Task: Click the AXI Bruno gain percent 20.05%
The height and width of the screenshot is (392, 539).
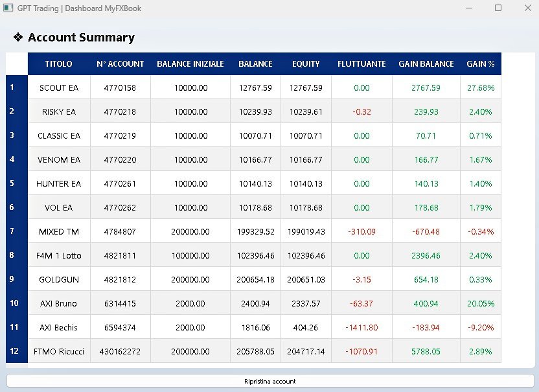Action: [x=481, y=303]
